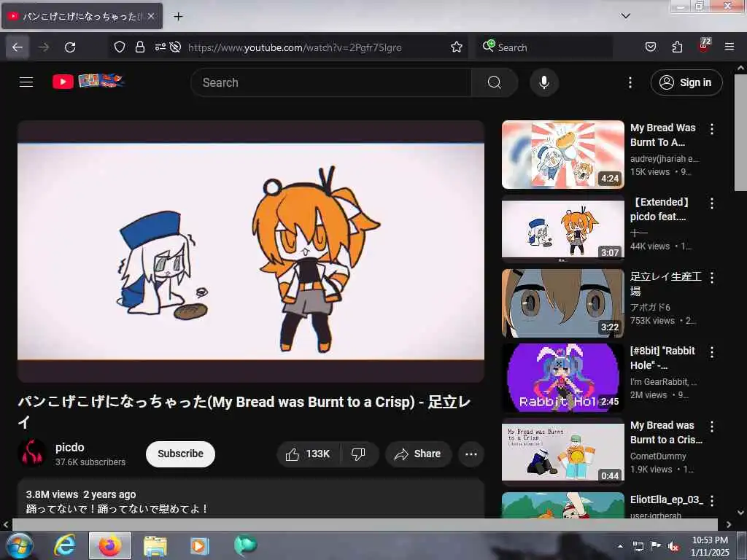747x560 pixels.
Task: Click Firefox taskbar button
Action: pos(110,545)
